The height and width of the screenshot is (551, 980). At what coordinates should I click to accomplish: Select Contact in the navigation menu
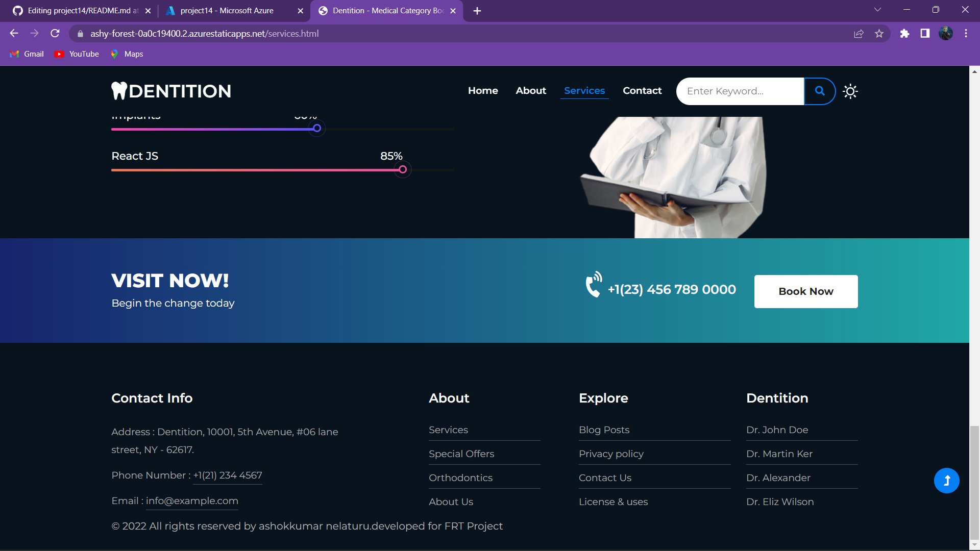pyautogui.click(x=642, y=91)
